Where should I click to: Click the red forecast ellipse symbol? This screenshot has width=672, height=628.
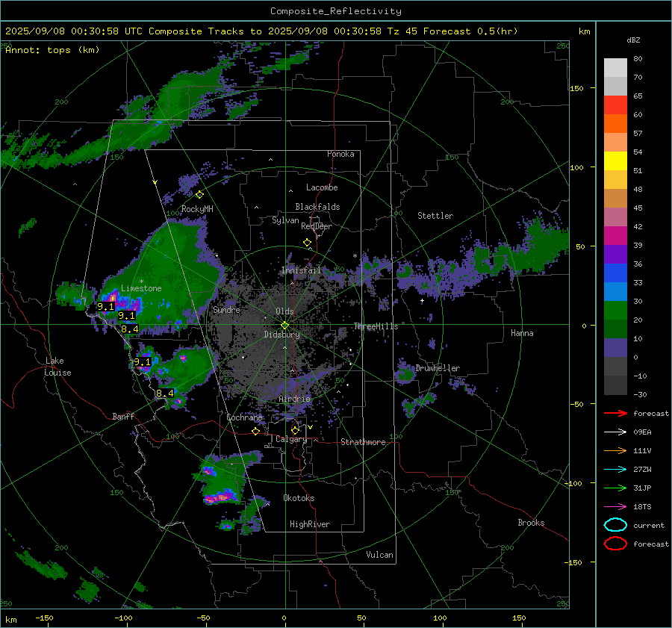[615, 544]
